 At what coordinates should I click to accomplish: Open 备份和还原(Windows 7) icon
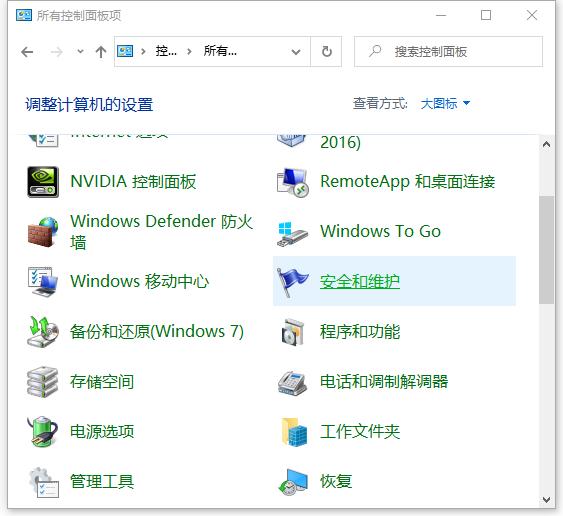point(43,331)
